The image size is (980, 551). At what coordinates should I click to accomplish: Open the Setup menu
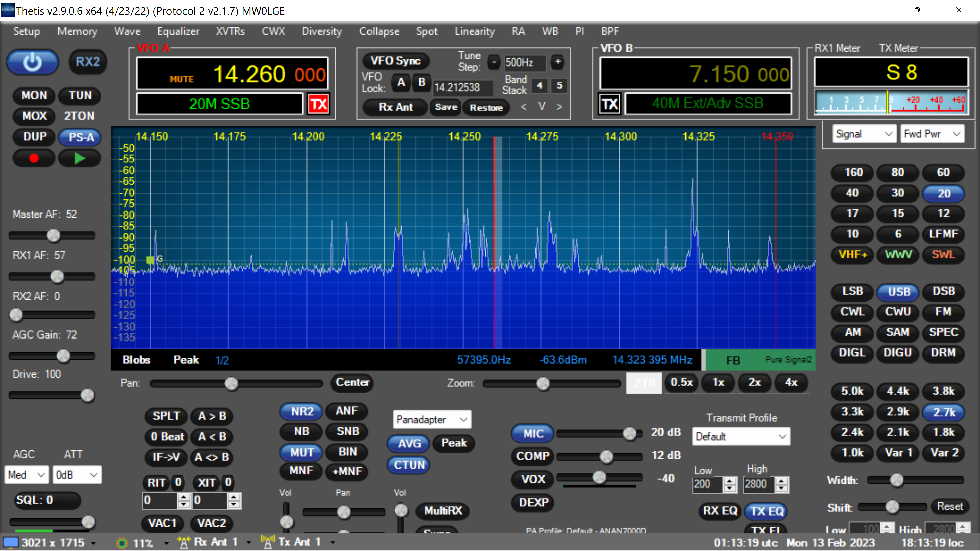coord(27,31)
